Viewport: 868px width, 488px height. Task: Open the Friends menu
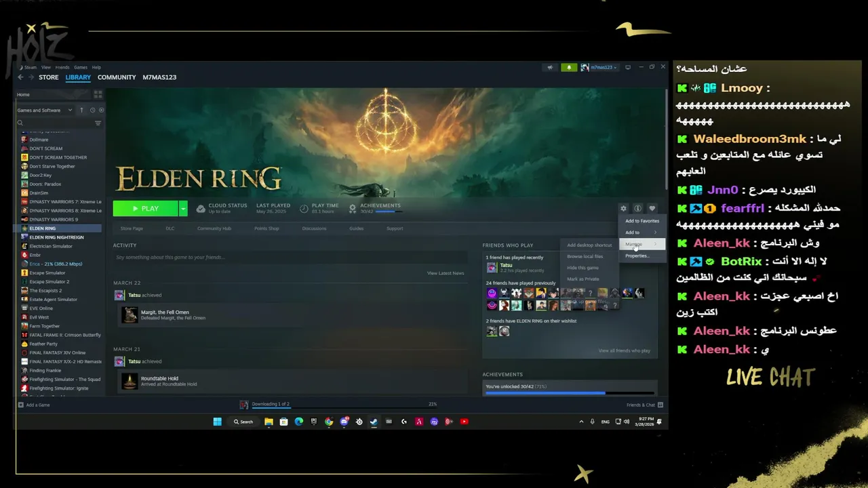62,67
